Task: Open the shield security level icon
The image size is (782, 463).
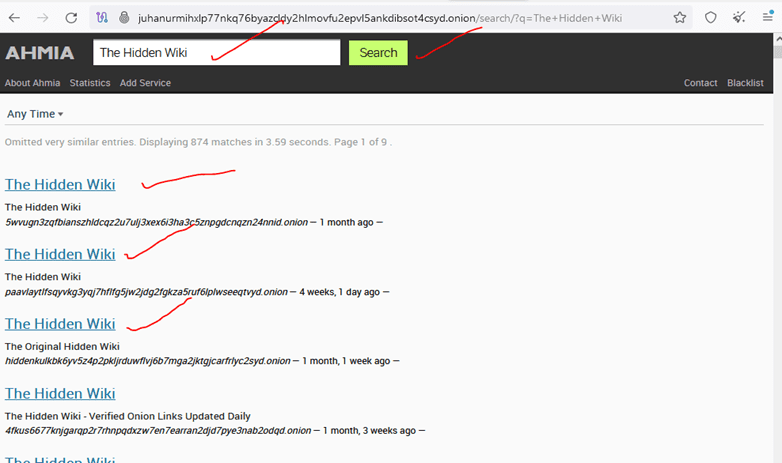Action: [710, 18]
